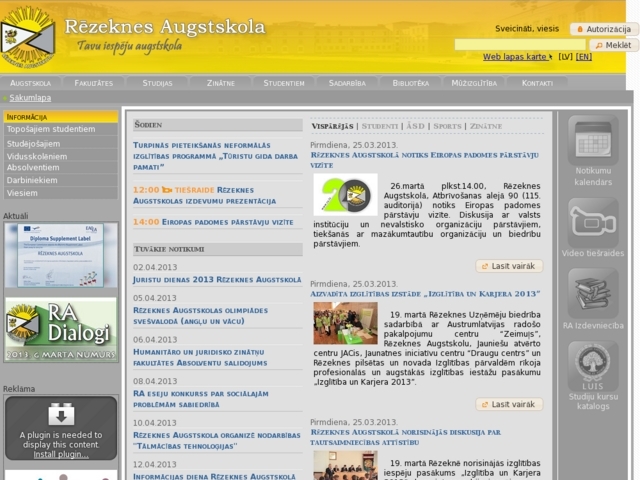
Task: Click the live camera icon next to TIEŠRAIDE
Action: 167,190
